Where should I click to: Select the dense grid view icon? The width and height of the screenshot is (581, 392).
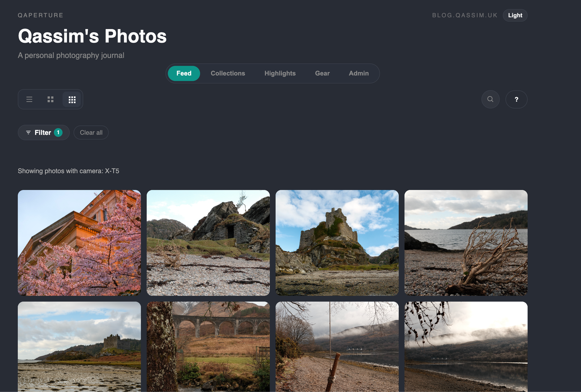pos(72,100)
